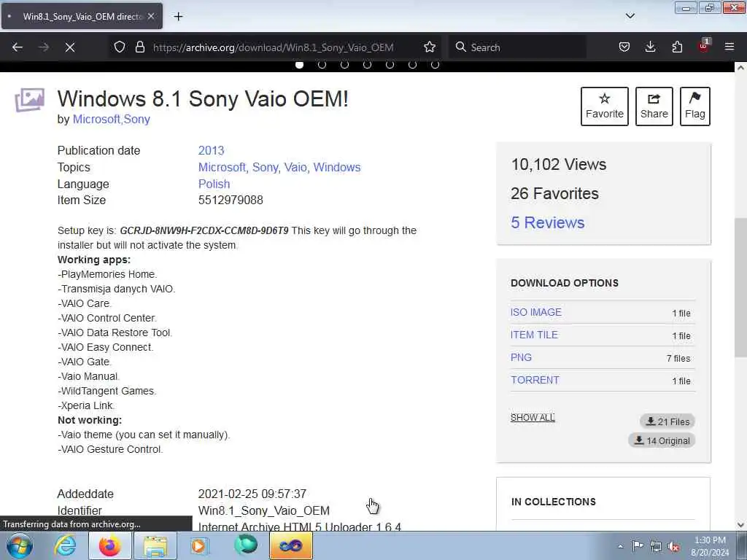Screen dimensions: 747x560
Task: Open the Windows Start menu
Action: 20,545
